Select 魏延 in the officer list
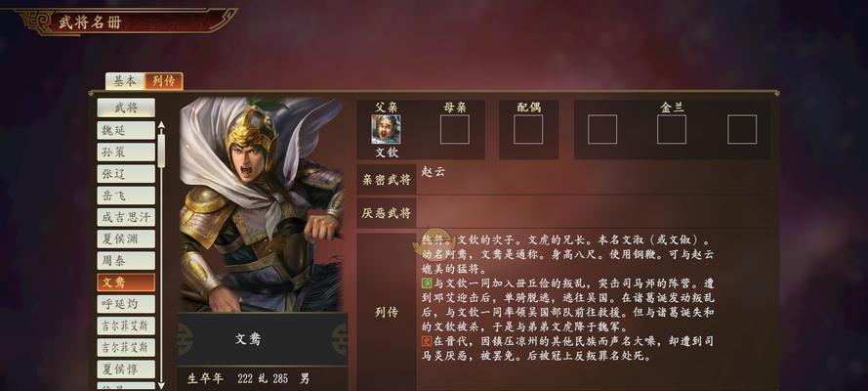This screenshot has width=868, height=391. [x=126, y=130]
